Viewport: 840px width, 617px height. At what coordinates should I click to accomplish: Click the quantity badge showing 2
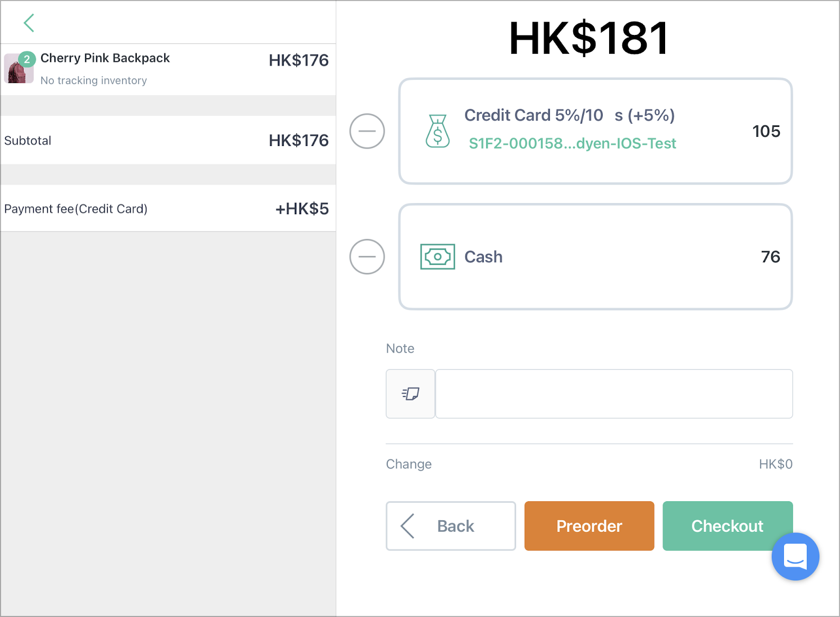pyautogui.click(x=27, y=60)
